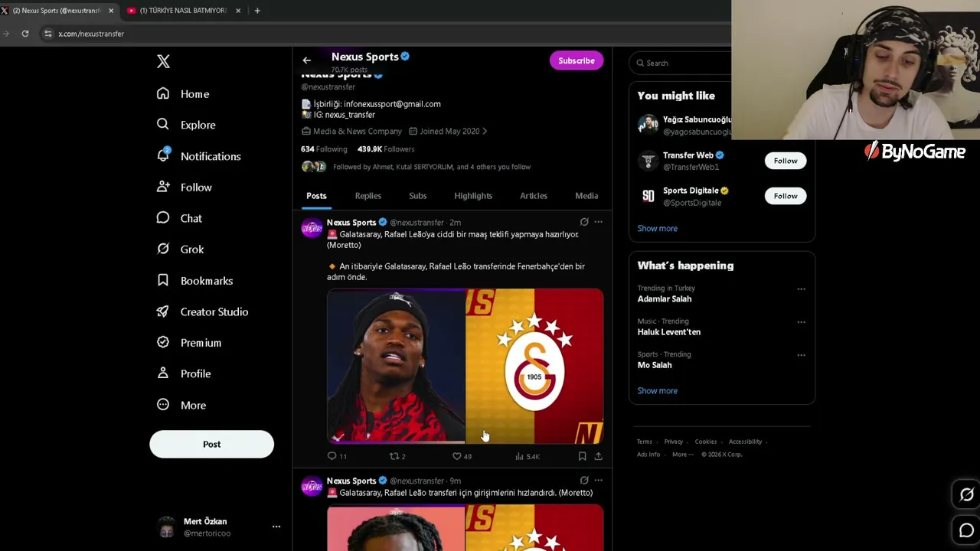This screenshot has height=551, width=980.
Task: Open the Accessibility footer link
Action: tap(745, 442)
